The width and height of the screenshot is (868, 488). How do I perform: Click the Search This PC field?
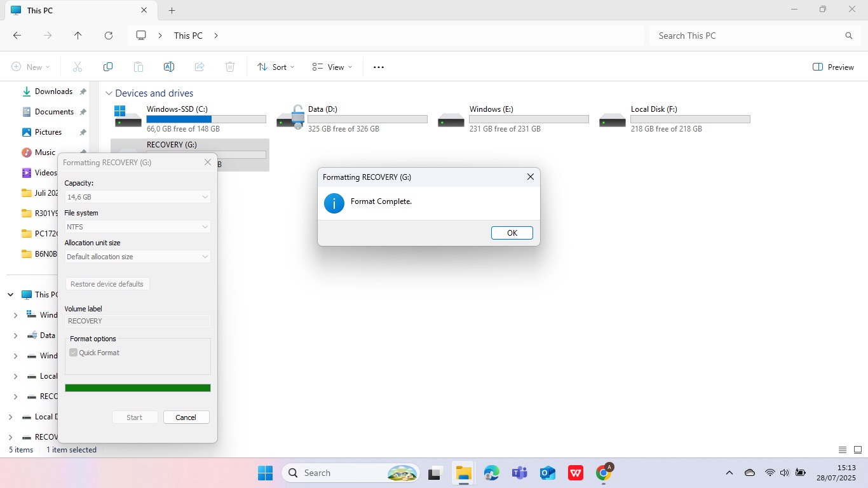click(750, 36)
